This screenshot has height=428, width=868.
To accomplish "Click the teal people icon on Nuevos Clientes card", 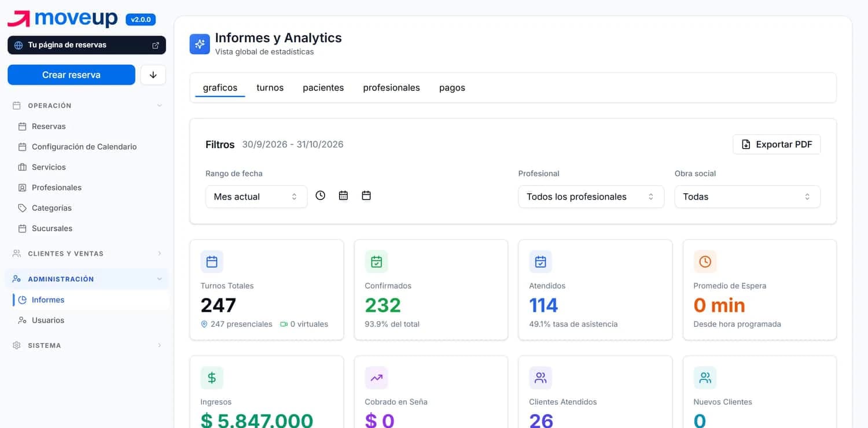I will point(705,378).
